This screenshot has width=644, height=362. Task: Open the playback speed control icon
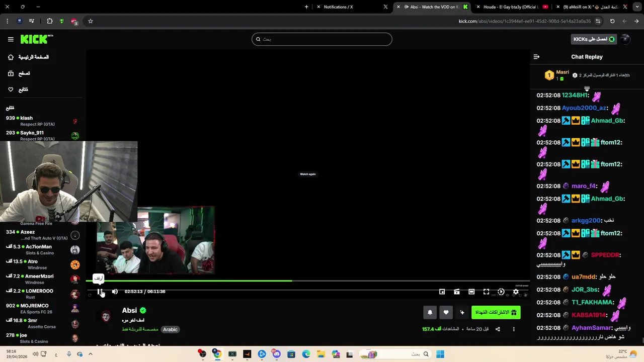[501, 292]
